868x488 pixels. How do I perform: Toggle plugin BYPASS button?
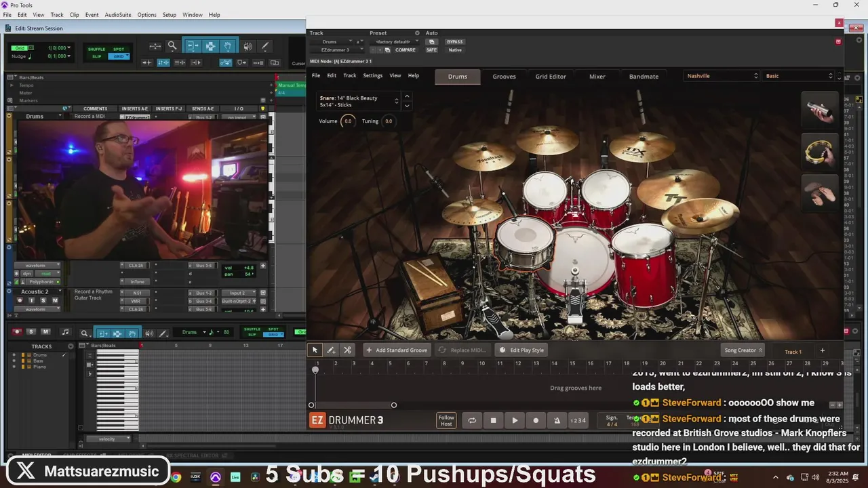455,41
